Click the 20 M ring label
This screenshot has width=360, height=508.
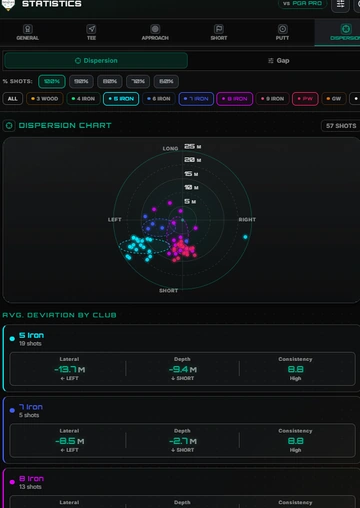(x=193, y=160)
